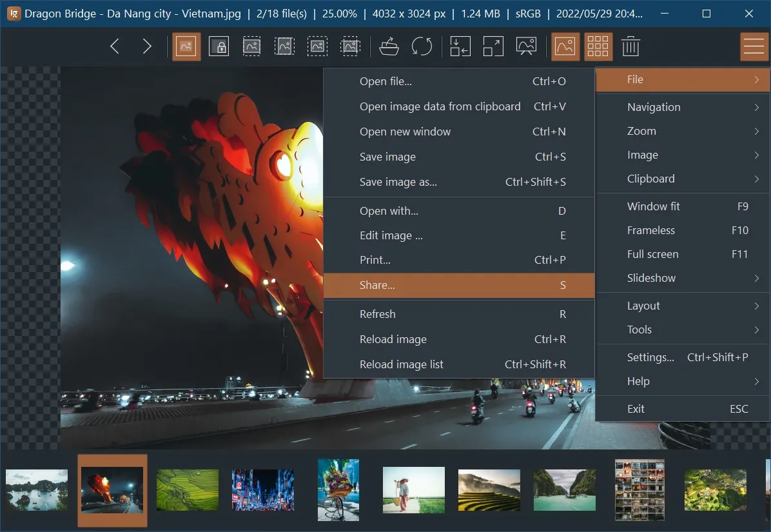The image size is (771, 532).
Task: Click the ImageGlass app icon in title bar
Action: pos(14,14)
